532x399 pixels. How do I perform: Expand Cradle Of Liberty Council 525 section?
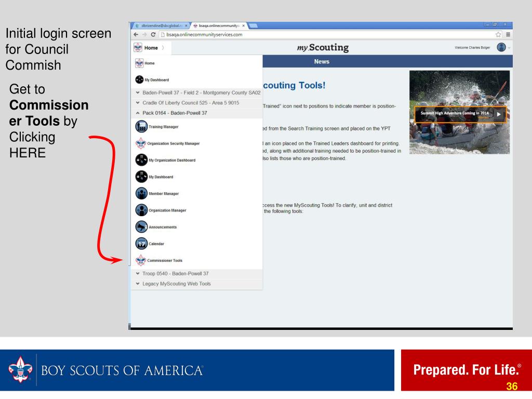click(x=197, y=103)
